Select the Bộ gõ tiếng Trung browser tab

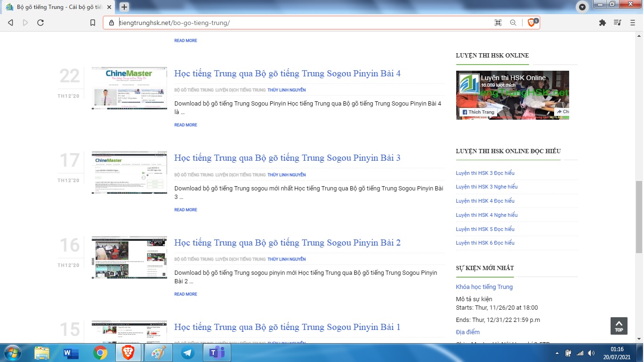(56, 7)
